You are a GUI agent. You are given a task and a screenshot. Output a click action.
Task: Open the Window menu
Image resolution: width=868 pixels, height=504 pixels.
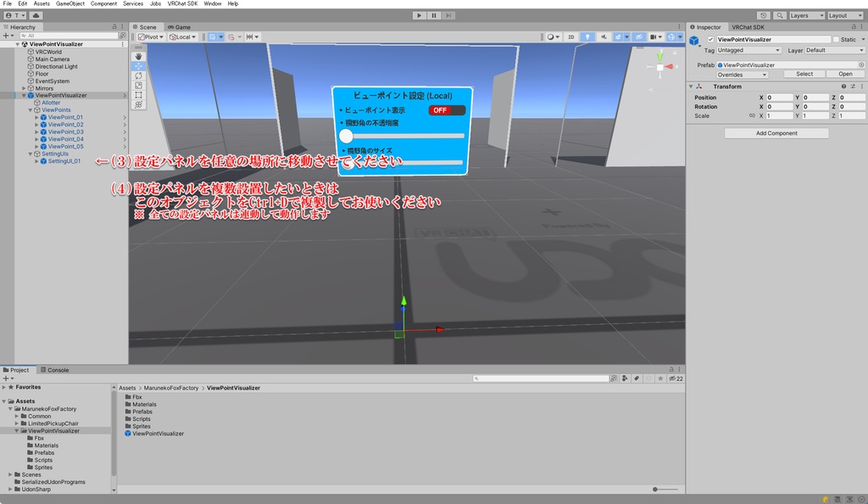pos(212,3)
